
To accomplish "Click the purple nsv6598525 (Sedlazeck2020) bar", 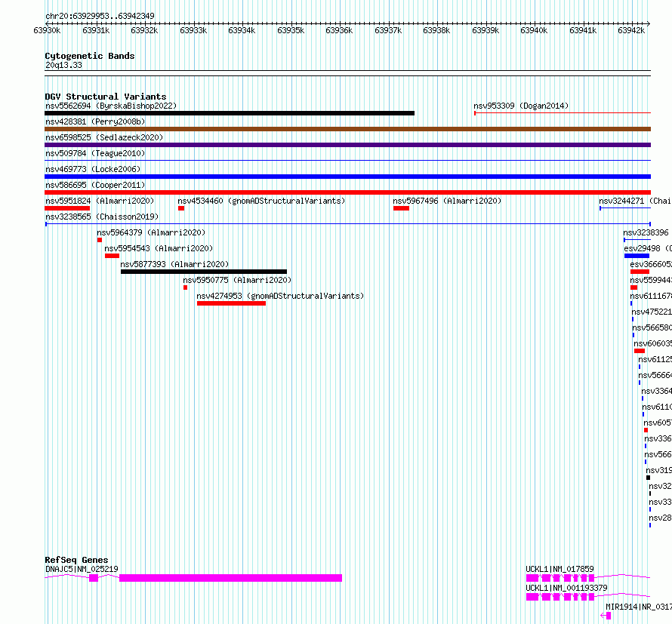I will (x=347, y=145).
